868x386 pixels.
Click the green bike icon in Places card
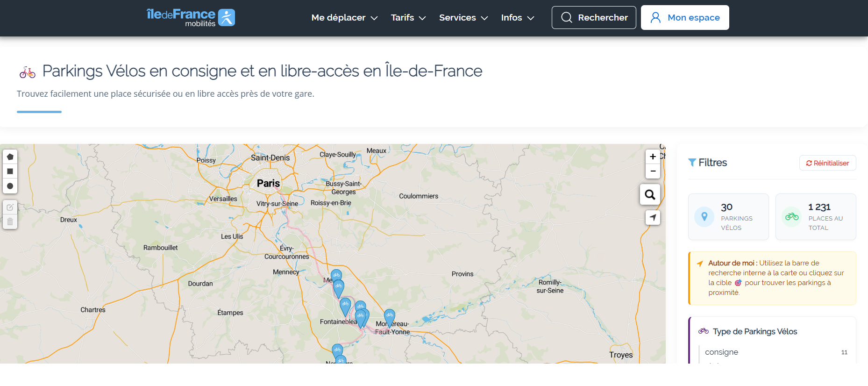(791, 217)
